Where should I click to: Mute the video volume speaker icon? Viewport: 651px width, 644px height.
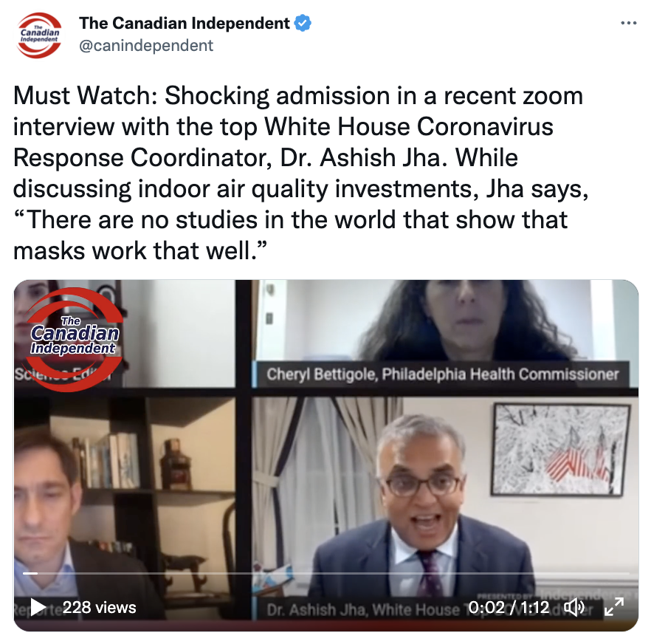(x=573, y=607)
